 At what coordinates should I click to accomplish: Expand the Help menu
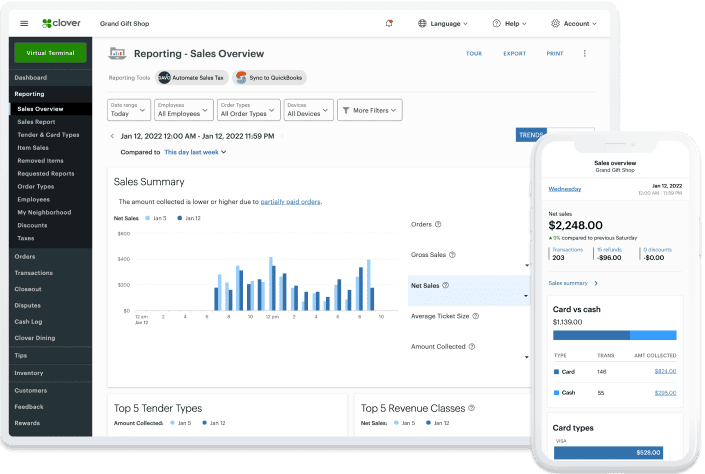[x=510, y=23]
